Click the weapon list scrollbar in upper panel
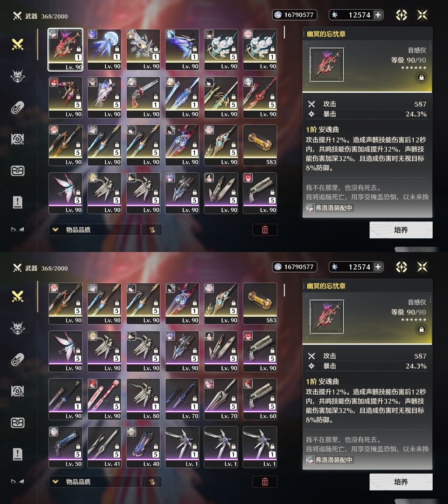 (x=284, y=32)
